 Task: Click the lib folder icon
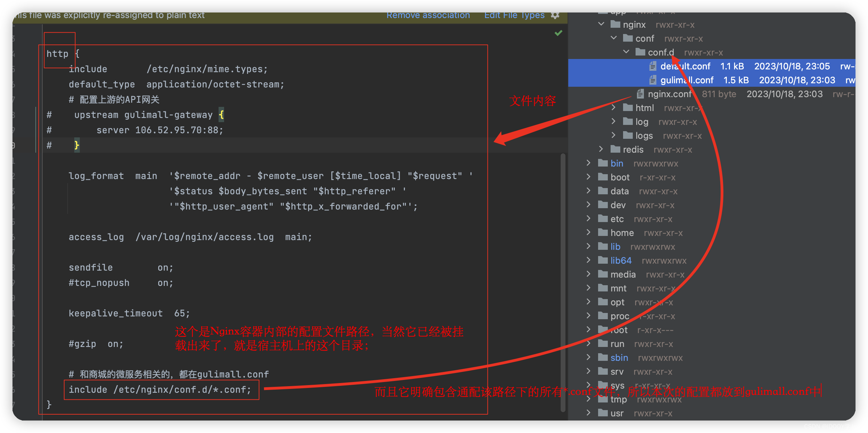tap(603, 246)
